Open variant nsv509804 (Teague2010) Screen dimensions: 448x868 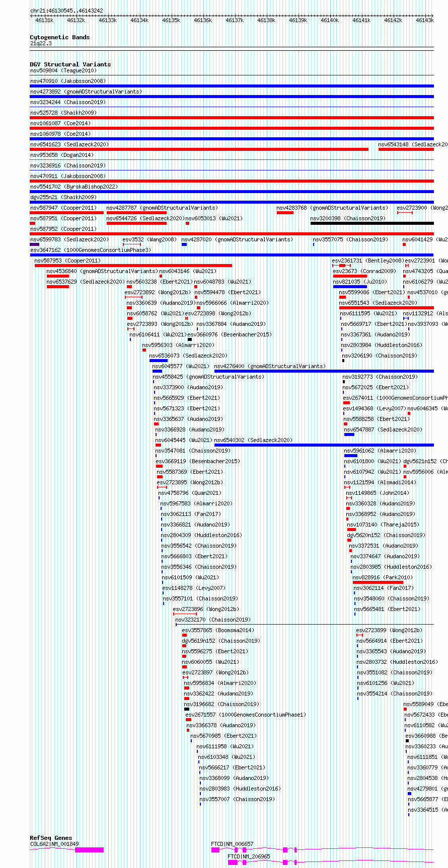(63, 71)
